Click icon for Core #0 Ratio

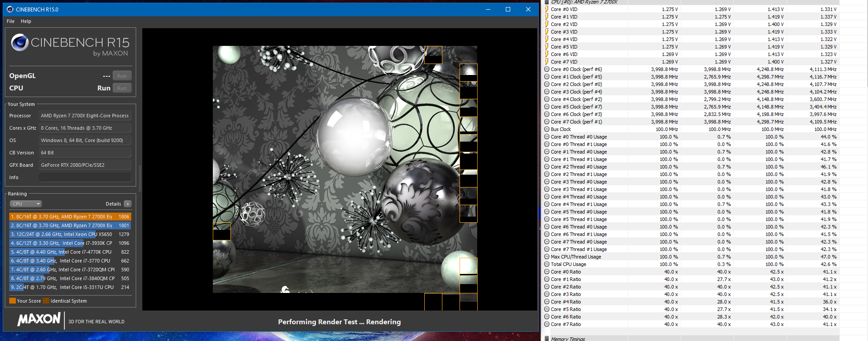(x=547, y=272)
